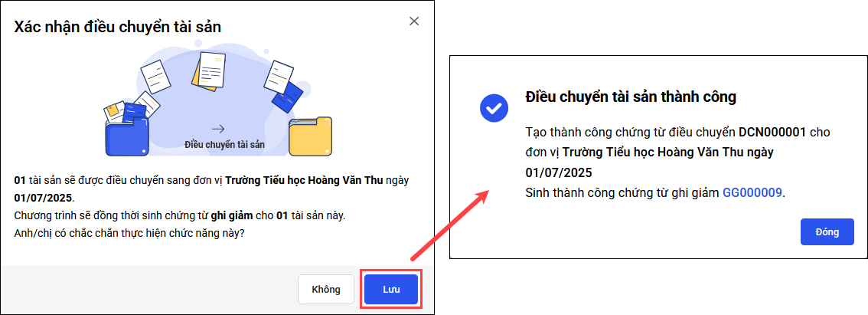Click the Xác nhận điều chuyển tài sản title
This screenshot has height=315, width=868.
pyautogui.click(x=117, y=27)
